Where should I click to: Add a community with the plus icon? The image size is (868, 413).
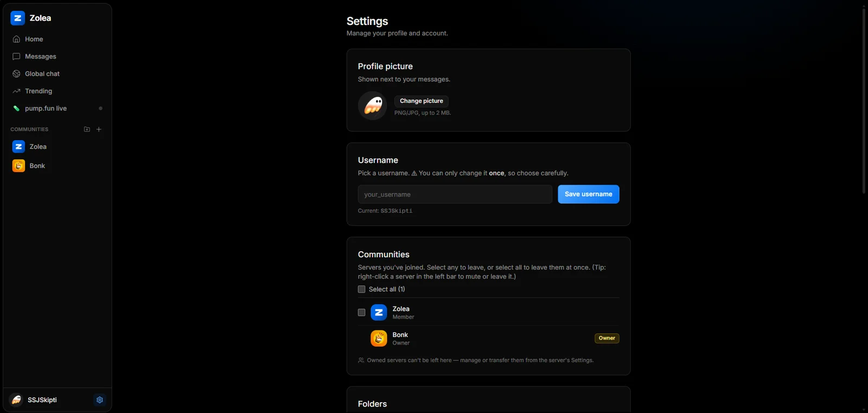click(x=99, y=129)
